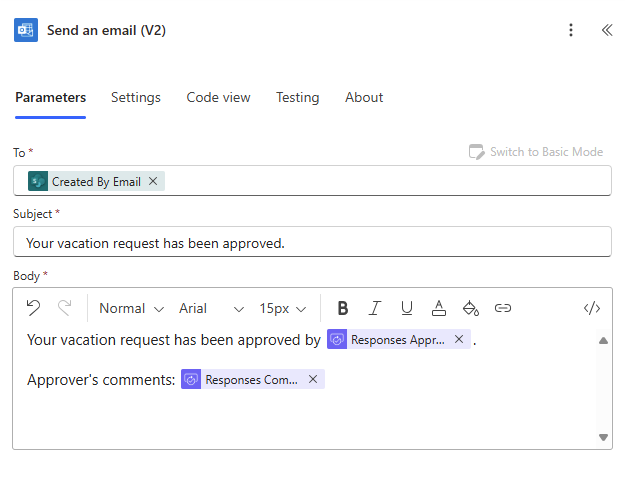The width and height of the screenshot is (625, 490).
Task: Open the Arial font family dropdown
Action: (x=211, y=308)
